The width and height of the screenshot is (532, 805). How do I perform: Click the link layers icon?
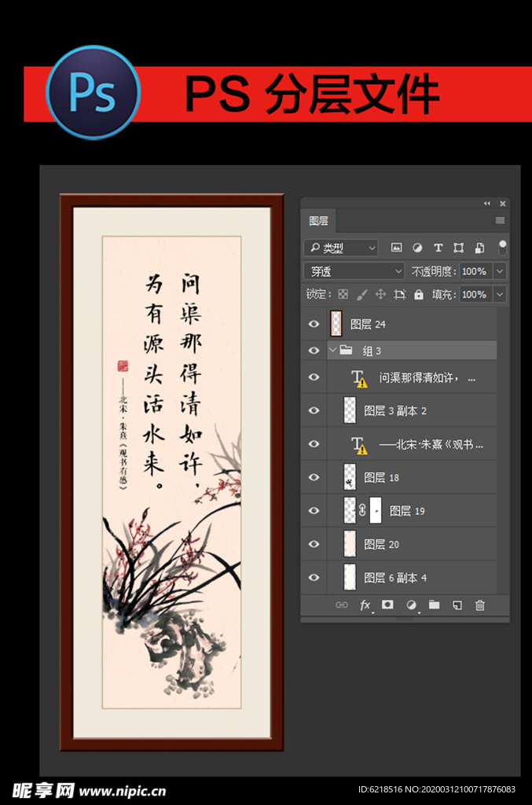[x=341, y=605]
